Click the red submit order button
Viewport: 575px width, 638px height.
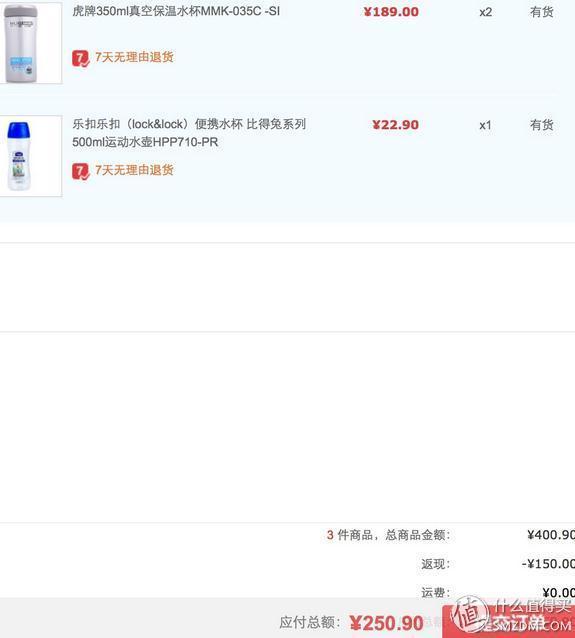[509, 621]
